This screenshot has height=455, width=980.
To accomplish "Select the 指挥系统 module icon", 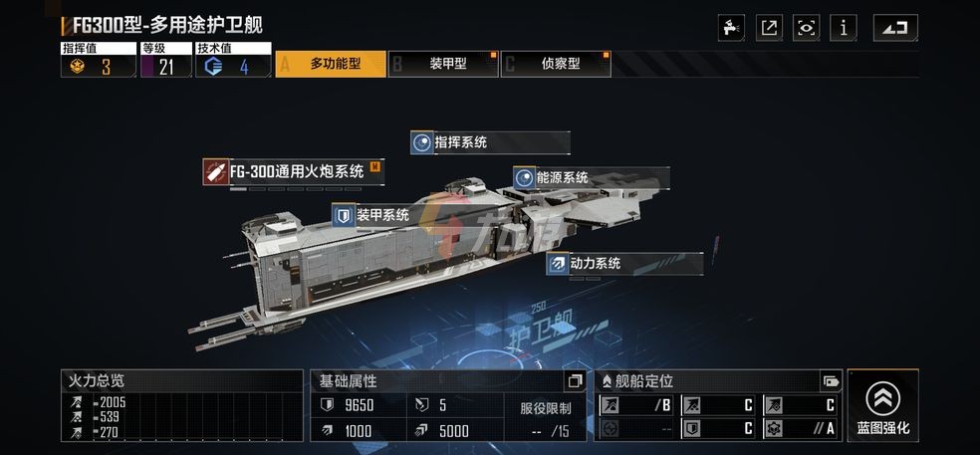I will tap(422, 142).
